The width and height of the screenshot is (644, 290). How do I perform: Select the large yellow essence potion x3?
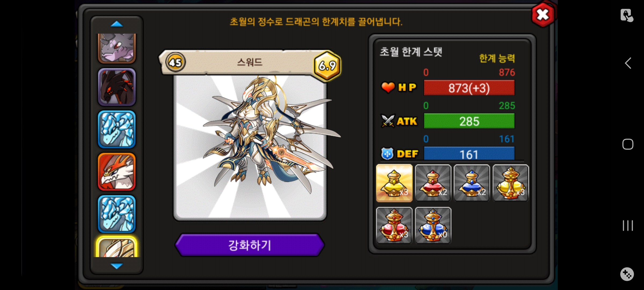[x=511, y=183]
